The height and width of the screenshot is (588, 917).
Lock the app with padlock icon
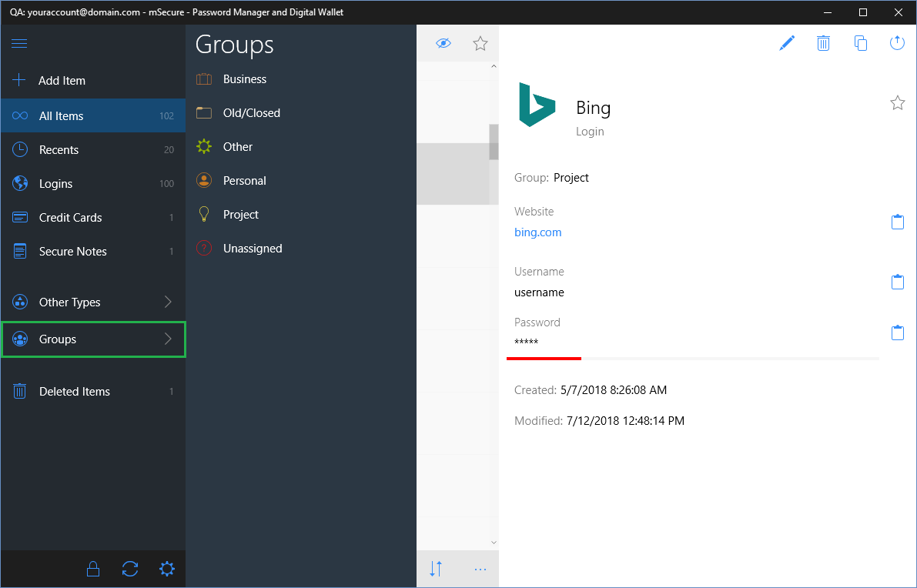[x=93, y=569]
